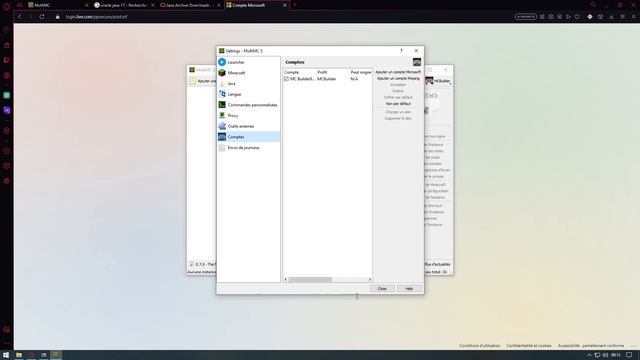Open the three-dots menu in page footer
Viewport: 640px width, 360px height.
point(633,346)
